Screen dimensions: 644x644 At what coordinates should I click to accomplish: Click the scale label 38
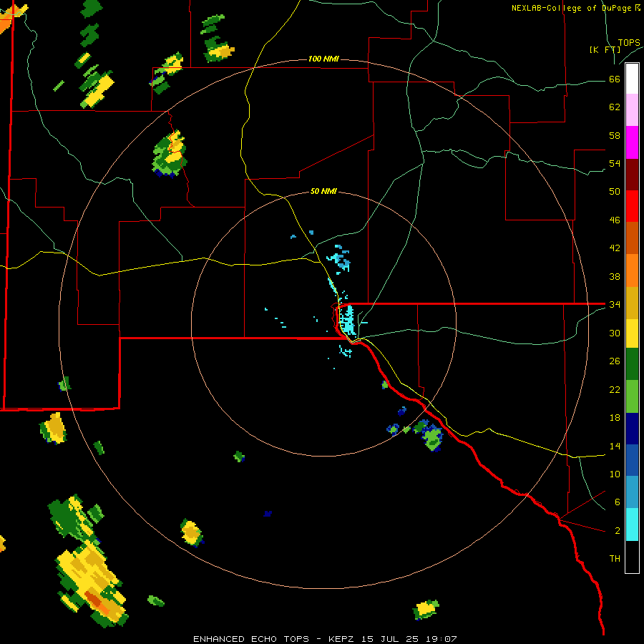(x=615, y=276)
